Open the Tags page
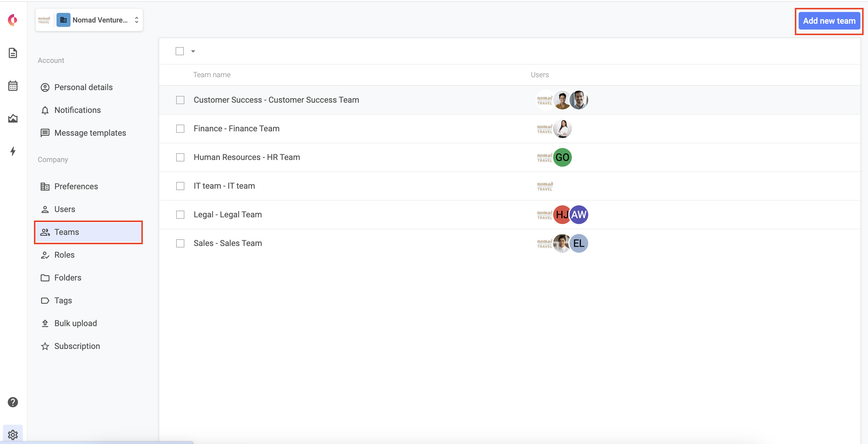Screen dimensions: 868x444 click(x=89, y=300)
